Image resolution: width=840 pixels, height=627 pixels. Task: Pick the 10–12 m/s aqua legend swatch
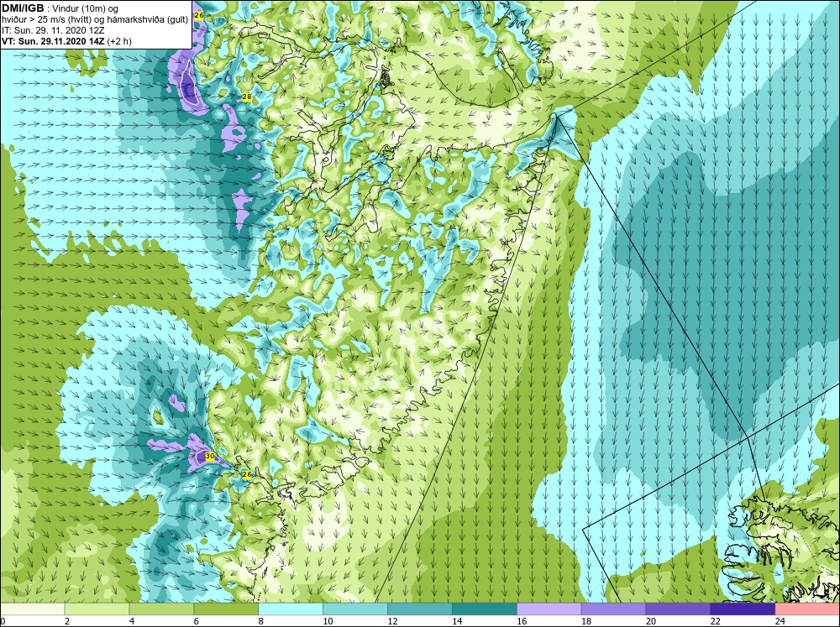pyautogui.click(x=355, y=609)
